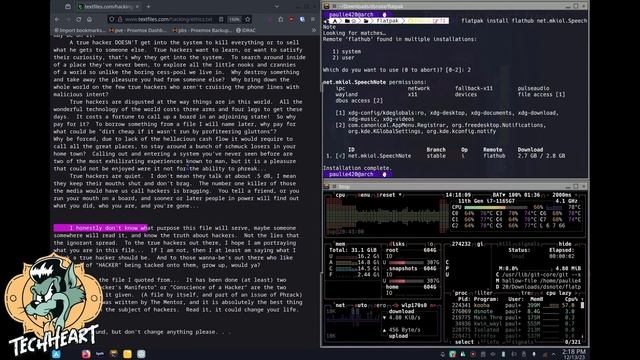Click the btop 'net' box label
Screen dimensions: 640x360
340,305
